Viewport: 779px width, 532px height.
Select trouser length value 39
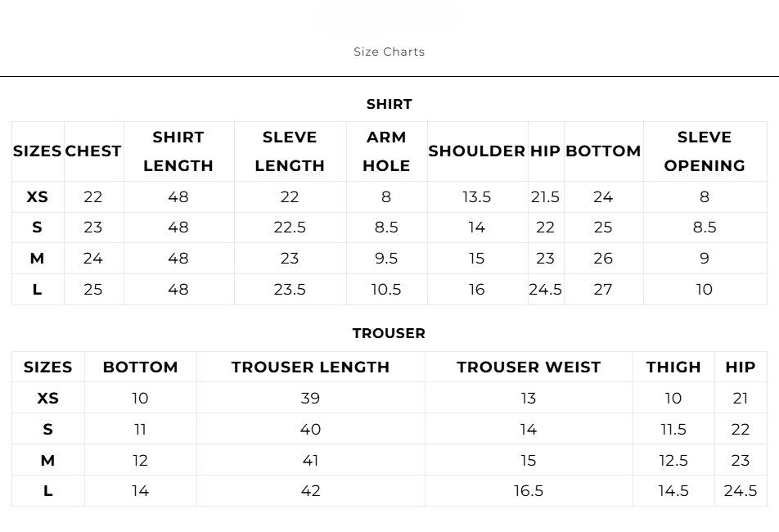pos(310,399)
